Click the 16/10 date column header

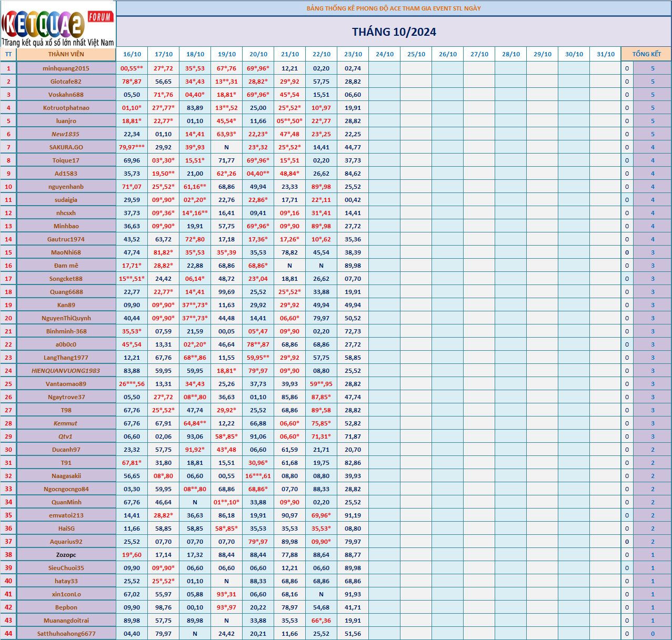(x=132, y=54)
